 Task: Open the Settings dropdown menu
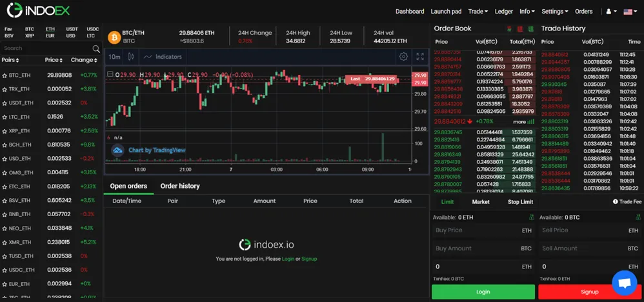tap(554, 12)
